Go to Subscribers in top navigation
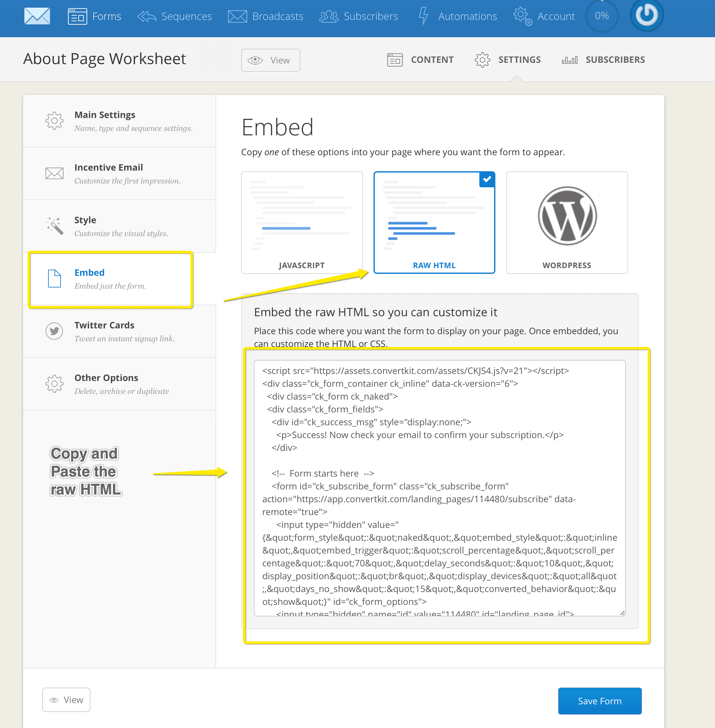715x728 pixels. click(x=359, y=17)
